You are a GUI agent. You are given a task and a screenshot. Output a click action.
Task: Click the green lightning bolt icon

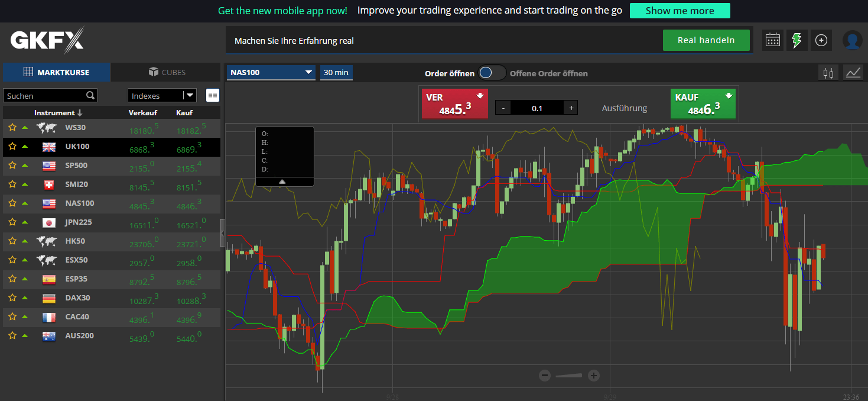click(797, 40)
